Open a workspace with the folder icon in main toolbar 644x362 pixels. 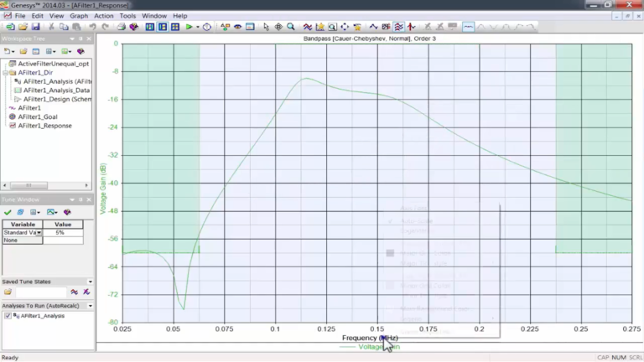tap(23, 27)
